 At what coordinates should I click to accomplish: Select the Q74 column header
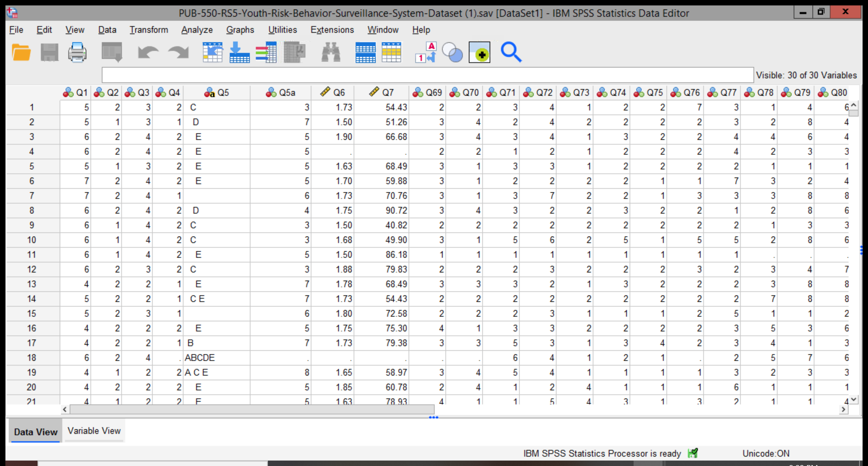pyautogui.click(x=612, y=92)
